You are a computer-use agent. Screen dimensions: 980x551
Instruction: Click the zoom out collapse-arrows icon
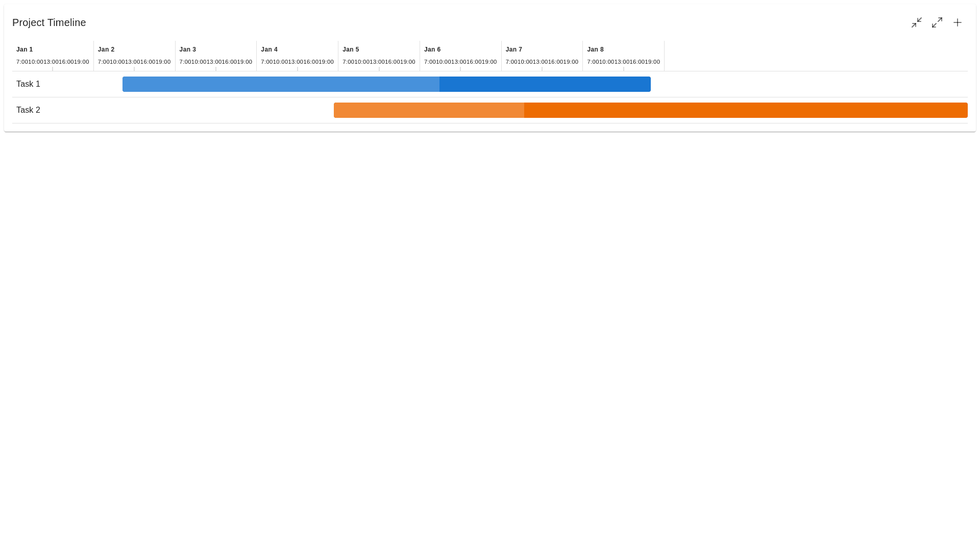tap(917, 22)
